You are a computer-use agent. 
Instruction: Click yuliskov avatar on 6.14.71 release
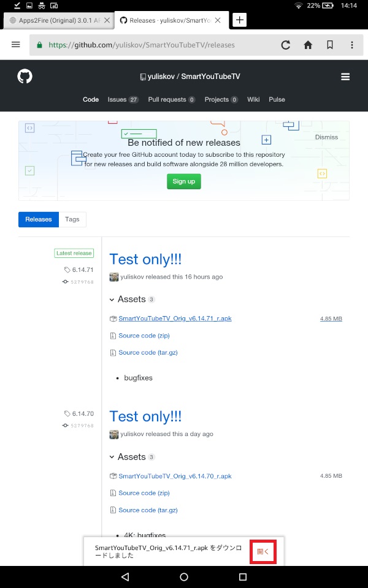pyautogui.click(x=114, y=277)
